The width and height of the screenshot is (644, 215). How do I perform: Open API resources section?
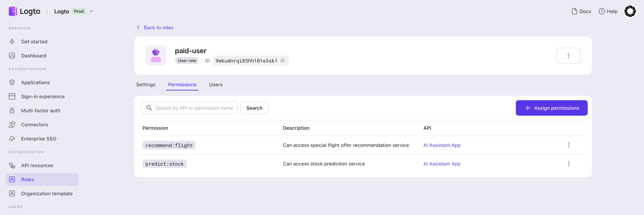click(x=37, y=165)
